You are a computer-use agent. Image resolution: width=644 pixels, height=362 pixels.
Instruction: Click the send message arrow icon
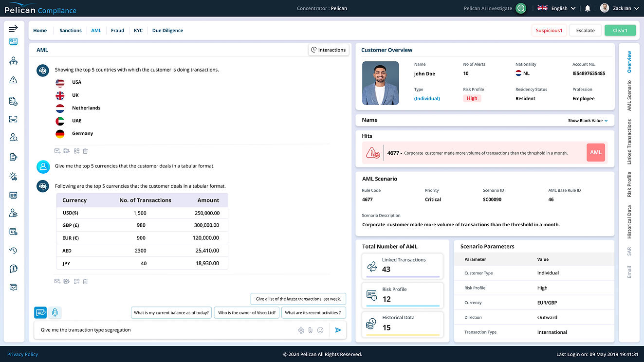point(338,330)
